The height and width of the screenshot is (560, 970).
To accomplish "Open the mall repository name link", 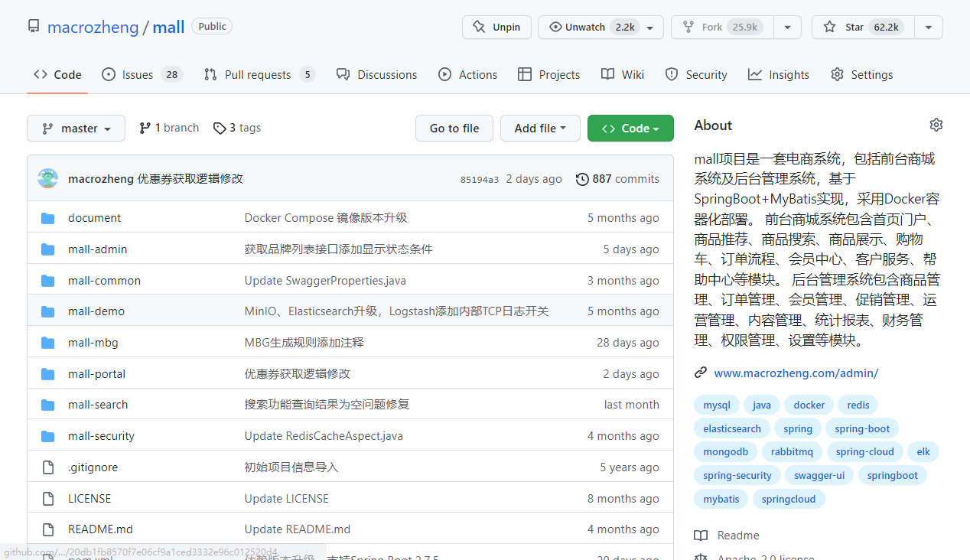I will (x=168, y=28).
